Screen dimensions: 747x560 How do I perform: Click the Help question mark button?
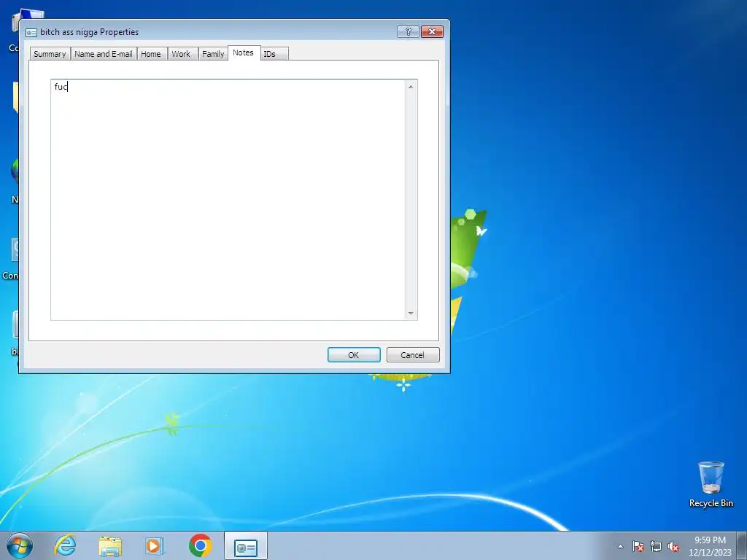[408, 32]
